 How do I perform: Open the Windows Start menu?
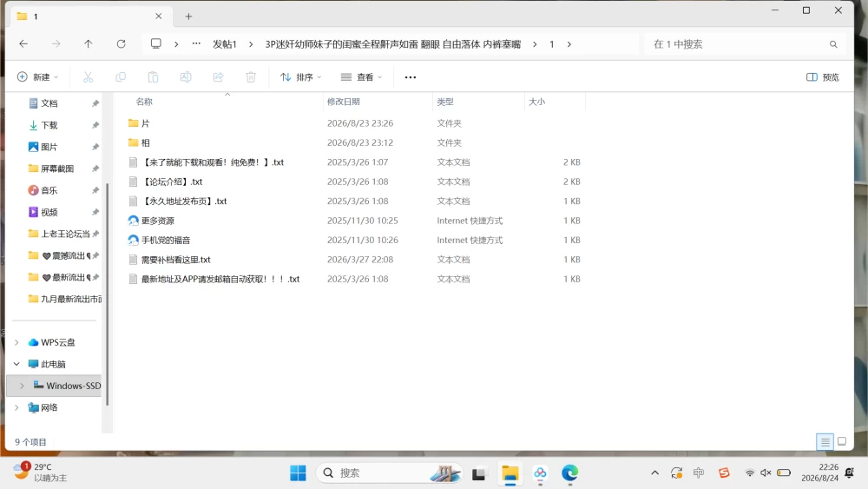[298, 473]
